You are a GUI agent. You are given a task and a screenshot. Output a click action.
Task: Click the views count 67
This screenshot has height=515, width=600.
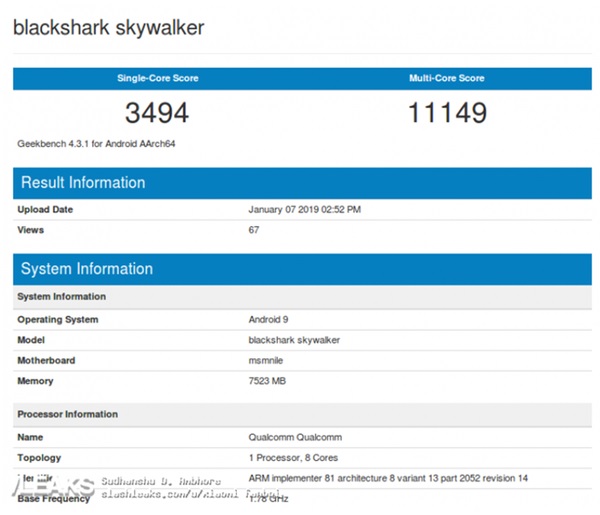(254, 230)
